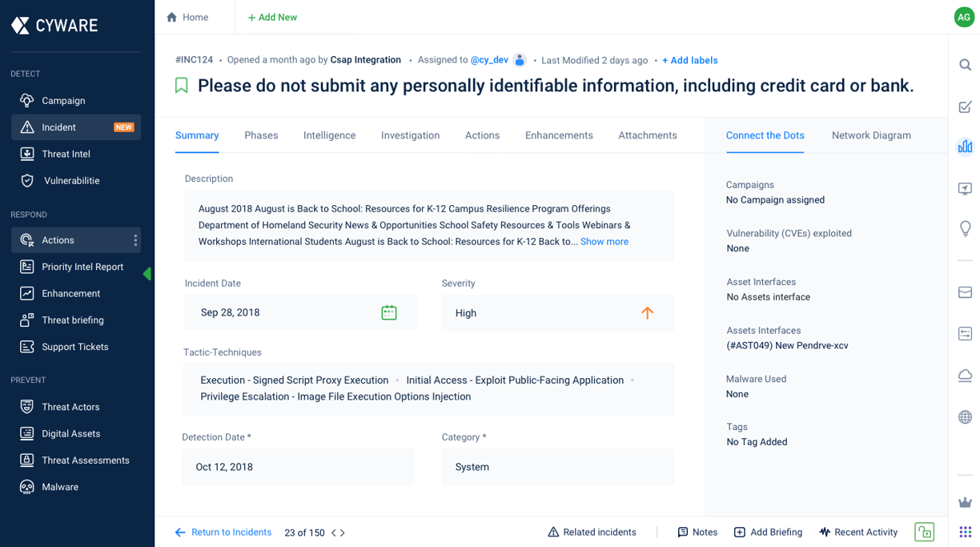Select the Connect the Dots tab

(765, 135)
